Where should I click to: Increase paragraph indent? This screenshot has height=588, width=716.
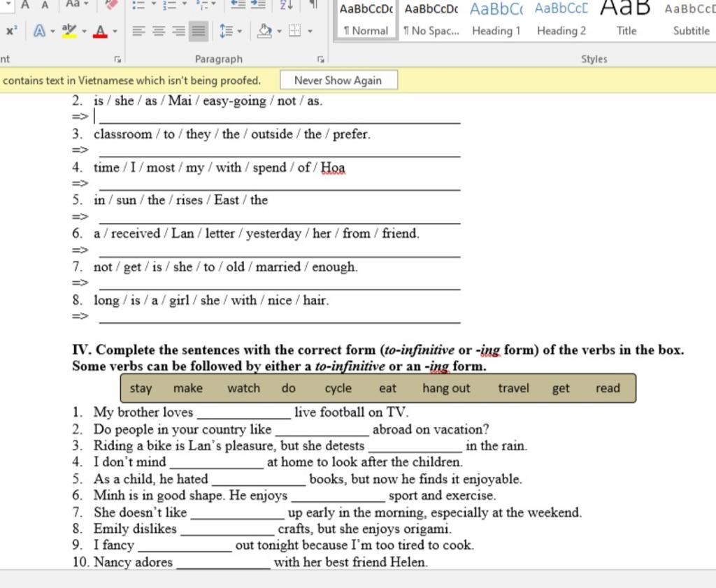tap(258, 5)
